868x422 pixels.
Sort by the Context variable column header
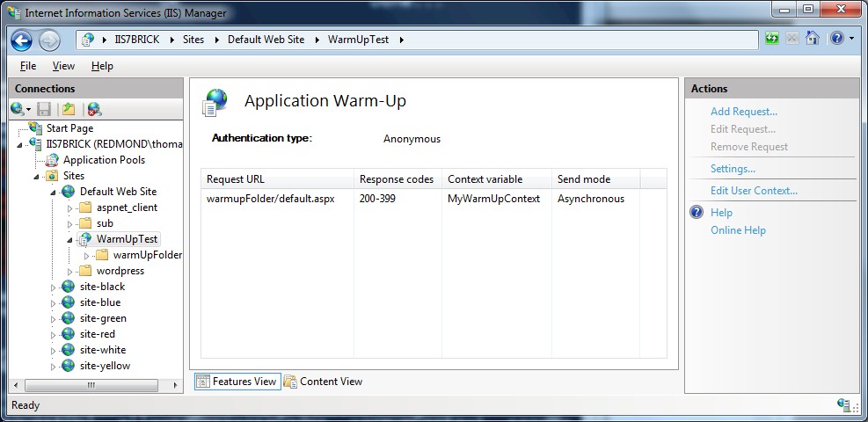pos(497,179)
